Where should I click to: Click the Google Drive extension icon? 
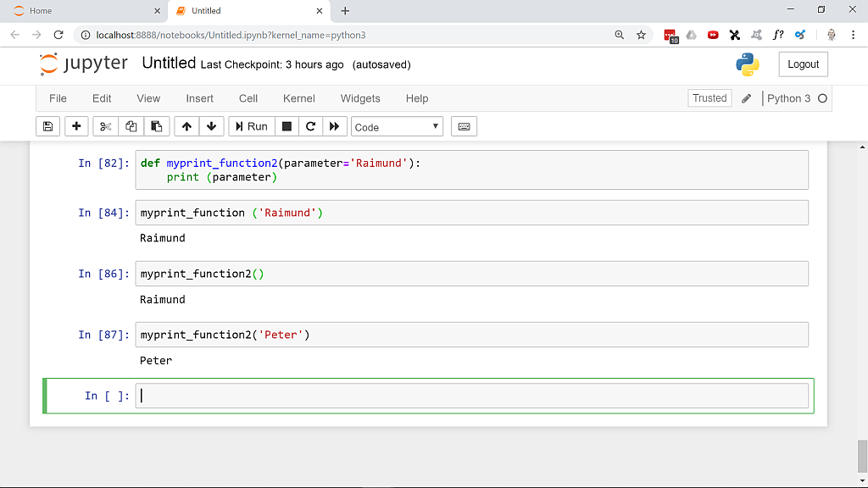[x=692, y=35]
